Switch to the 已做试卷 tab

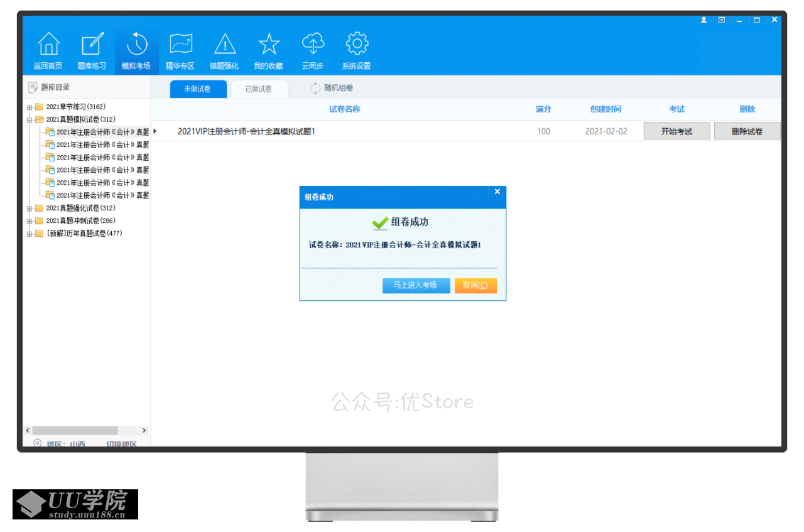(259, 89)
